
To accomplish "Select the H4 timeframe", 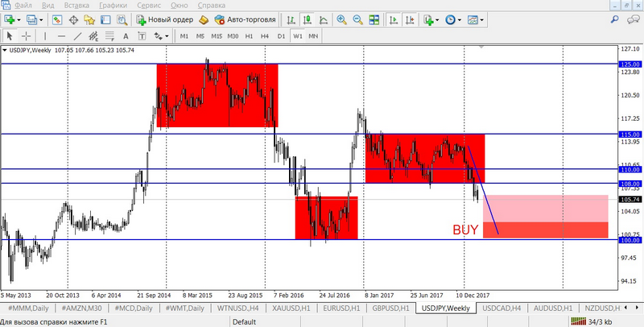I will tap(264, 36).
